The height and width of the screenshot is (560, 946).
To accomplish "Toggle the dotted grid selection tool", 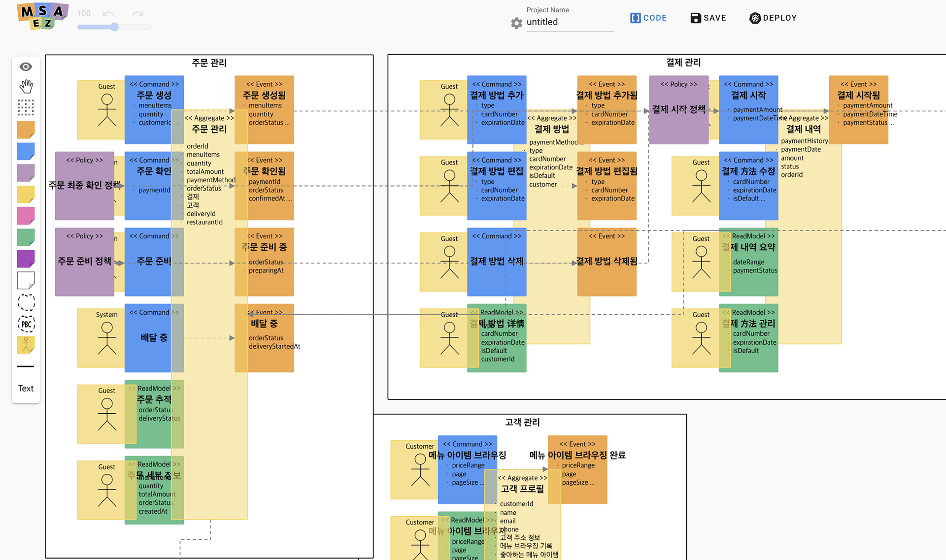I will [x=26, y=107].
